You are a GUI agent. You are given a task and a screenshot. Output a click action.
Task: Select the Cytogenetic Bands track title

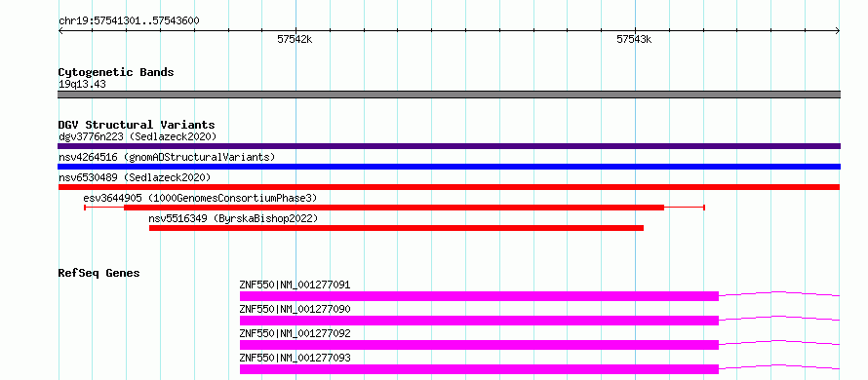(x=116, y=72)
